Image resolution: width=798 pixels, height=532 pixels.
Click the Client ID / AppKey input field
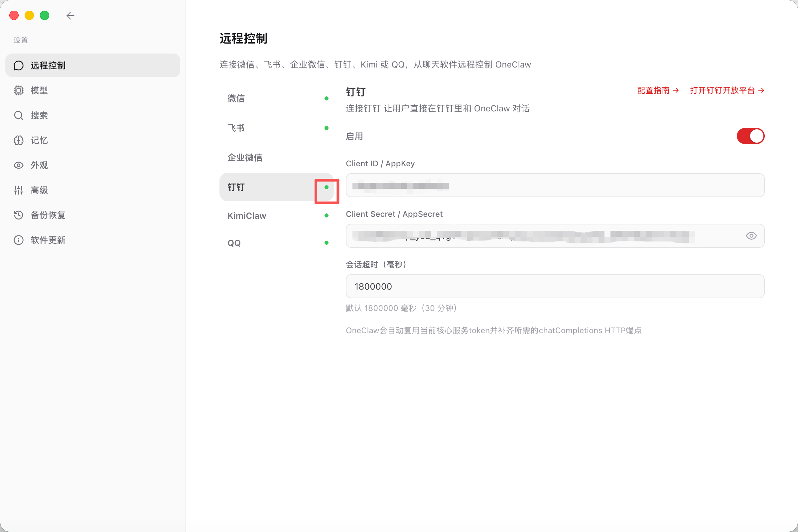coord(554,185)
